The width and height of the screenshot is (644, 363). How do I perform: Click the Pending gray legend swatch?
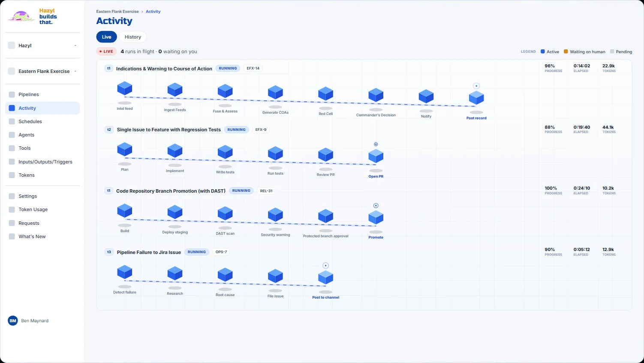point(612,51)
